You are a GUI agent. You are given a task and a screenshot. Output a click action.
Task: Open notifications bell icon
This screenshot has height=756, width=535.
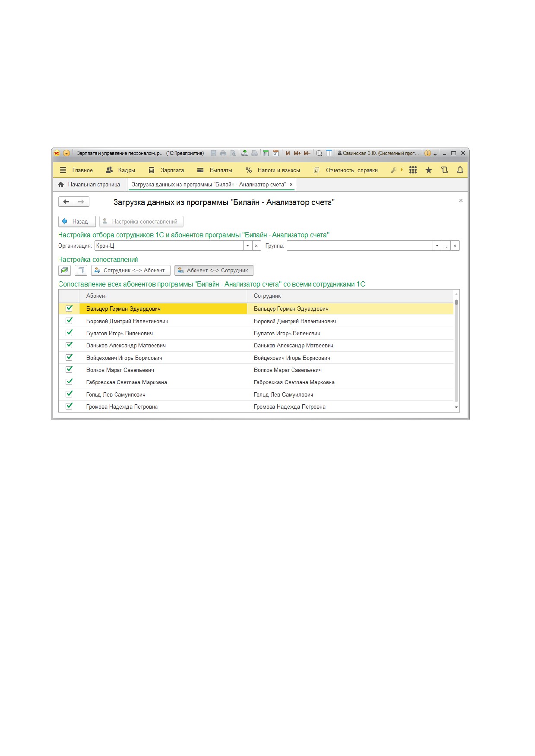click(x=460, y=170)
